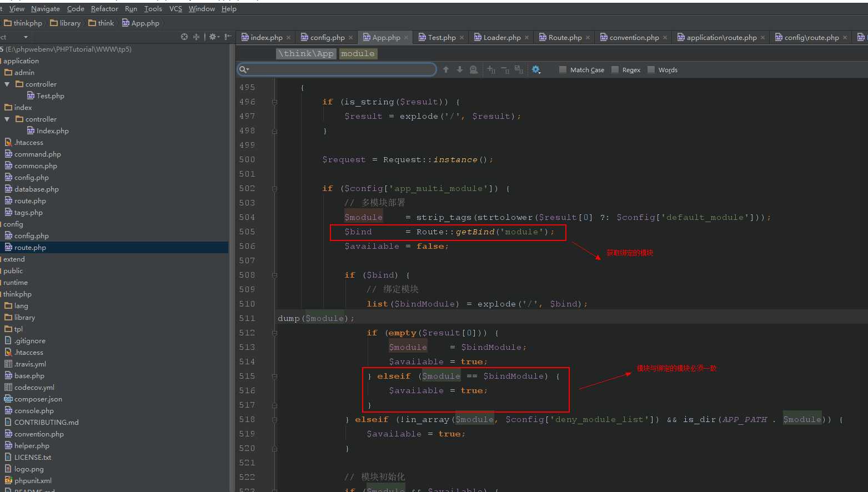The image size is (868, 492).
Task: Click the find-all-usages icon in search bar
Action: (474, 69)
